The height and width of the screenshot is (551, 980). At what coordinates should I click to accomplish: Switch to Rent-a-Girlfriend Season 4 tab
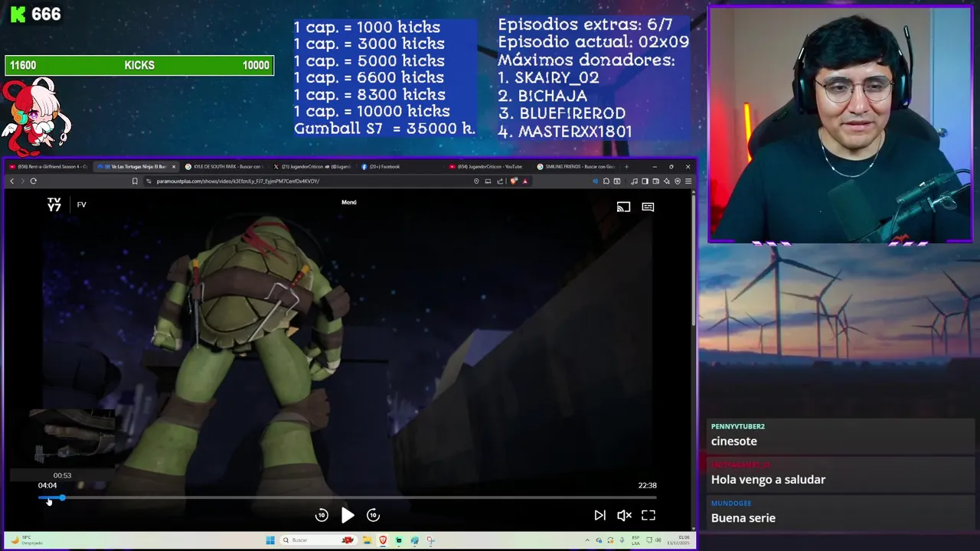tap(48, 166)
